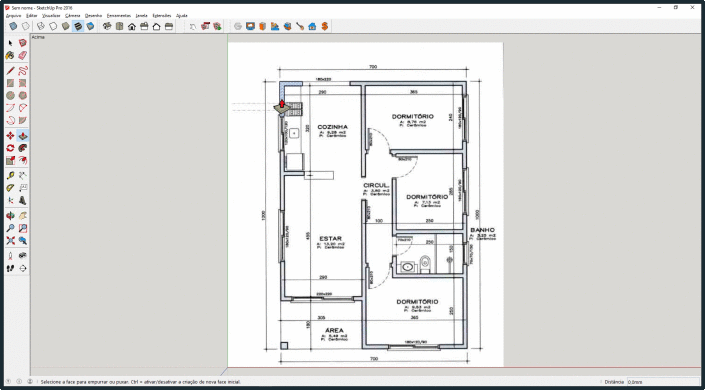Switch to Back view house outline
The height and width of the screenshot is (390, 705).
point(156,27)
